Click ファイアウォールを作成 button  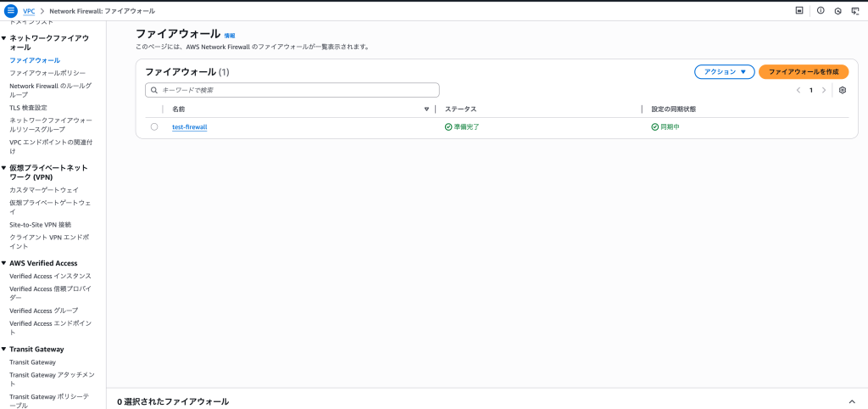(x=804, y=71)
